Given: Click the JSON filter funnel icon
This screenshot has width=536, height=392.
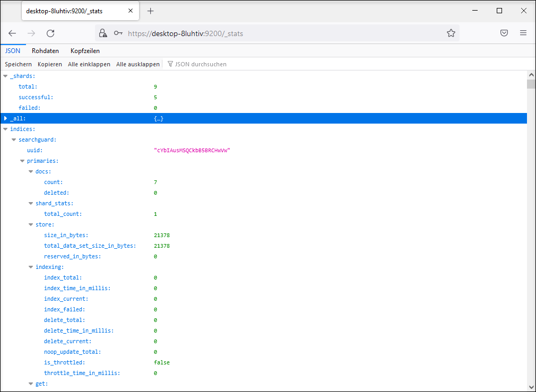Looking at the screenshot, I should pyautogui.click(x=170, y=64).
